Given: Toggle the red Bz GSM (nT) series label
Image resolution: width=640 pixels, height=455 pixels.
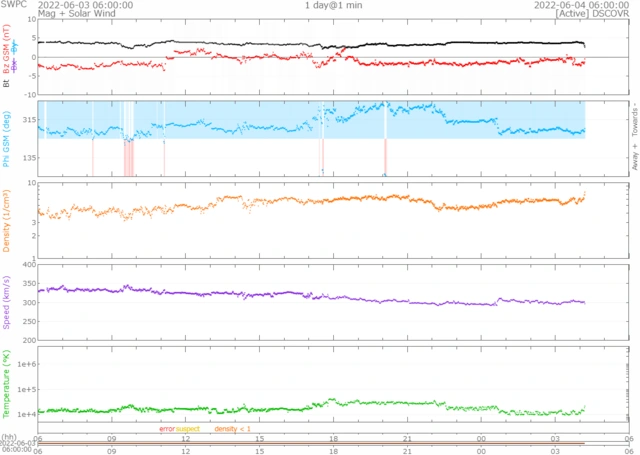Looking at the screenshot, I should click(x=6, y=55).
